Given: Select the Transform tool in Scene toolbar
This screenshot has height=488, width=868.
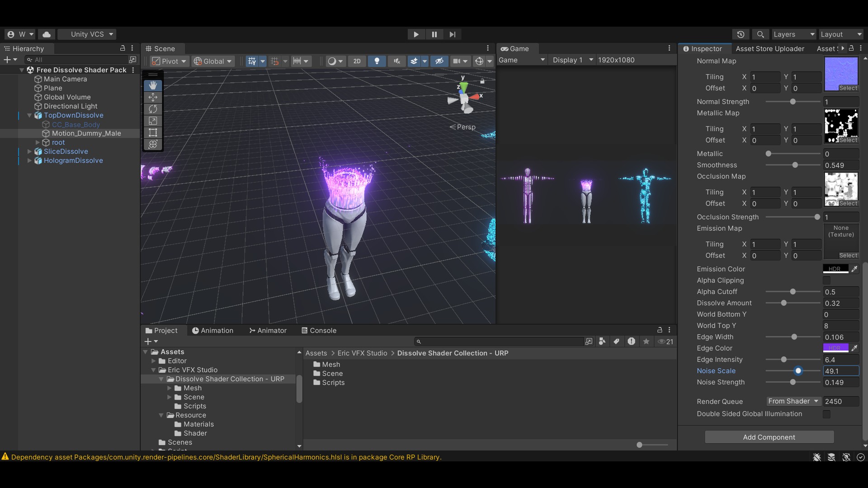Looking at the screenshot, I should click(153, 144).
